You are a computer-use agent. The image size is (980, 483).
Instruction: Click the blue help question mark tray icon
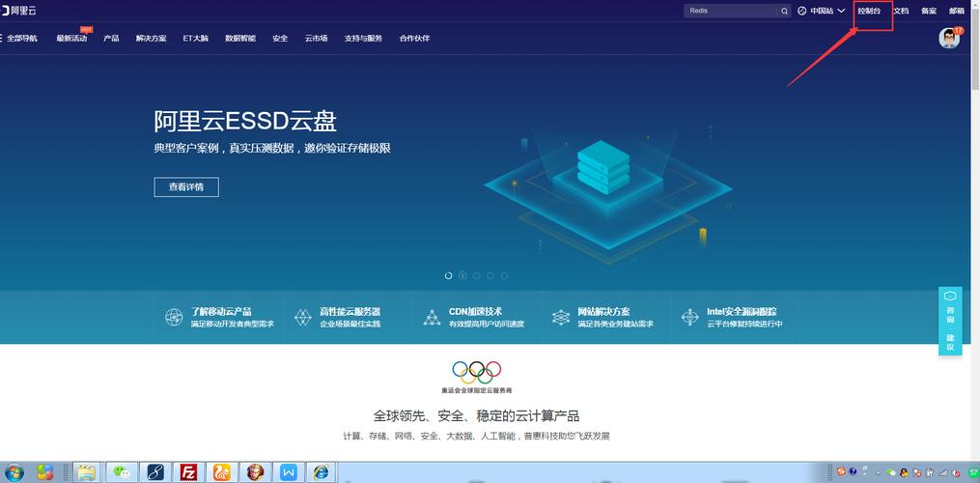coord(854,471)
